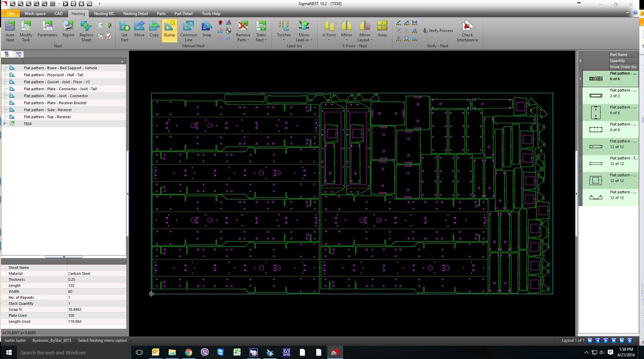644x359 pixels.
Task: Open the Mirror Layout dropdown
Action: point(365,40)
